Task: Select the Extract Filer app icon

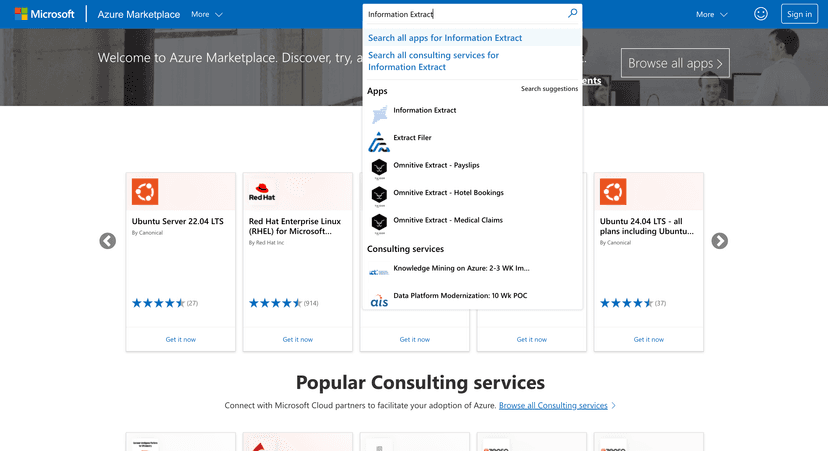Action: coord(379,141)
